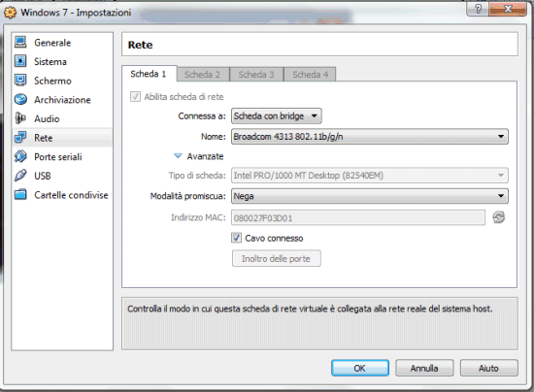Open the Schermo display icon

click(20, 81)
